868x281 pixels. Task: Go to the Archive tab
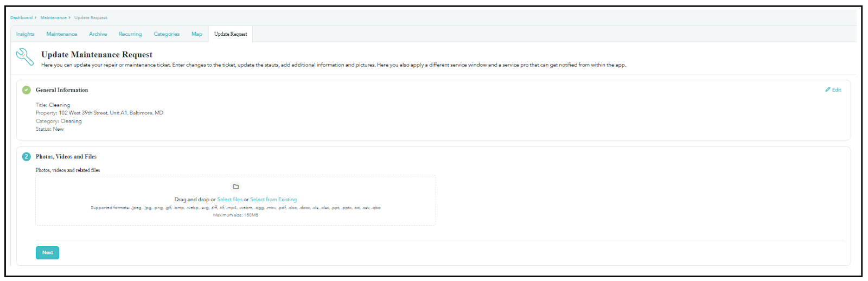pyautogui.click(x=98, y=34)
